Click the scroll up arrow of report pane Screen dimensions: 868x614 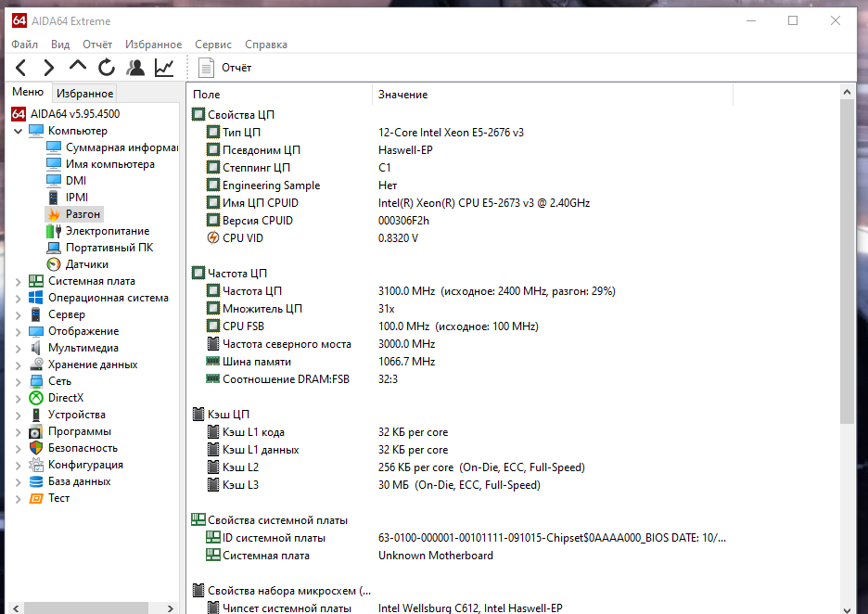847,92
